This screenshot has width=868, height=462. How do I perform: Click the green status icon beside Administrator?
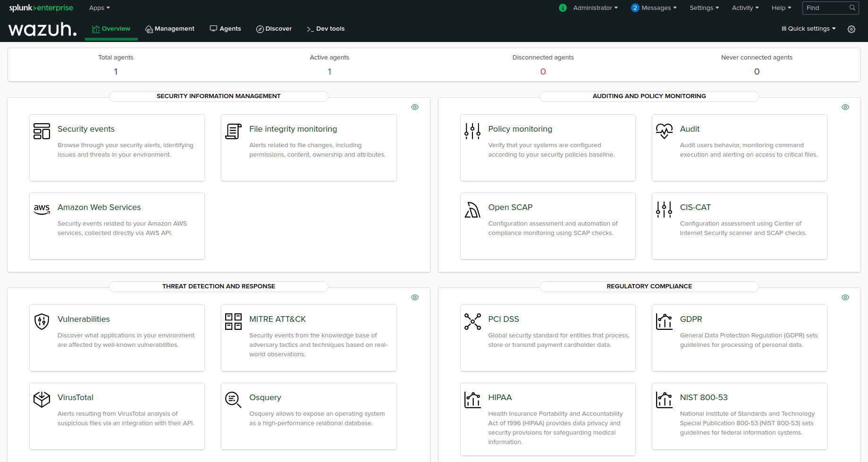563,8
